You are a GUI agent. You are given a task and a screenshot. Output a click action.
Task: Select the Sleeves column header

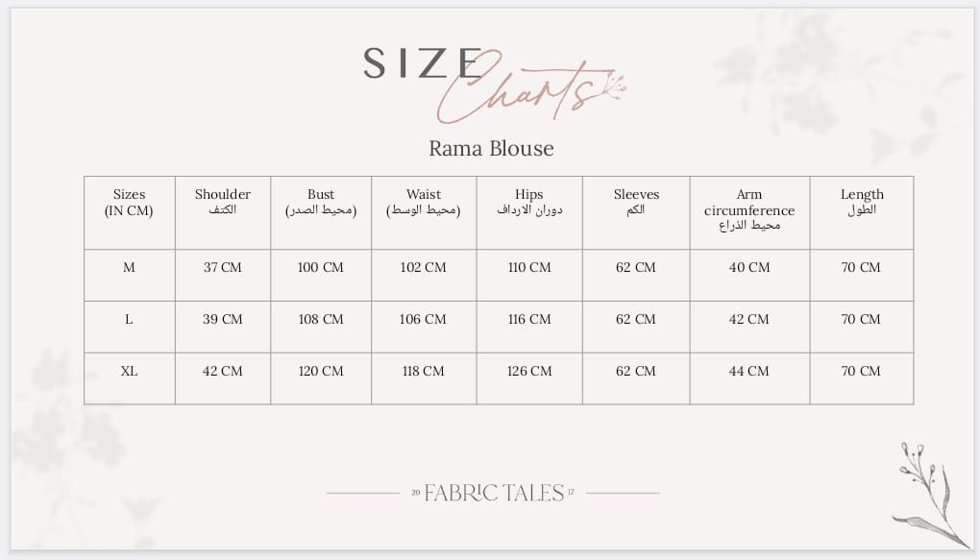(x=636, y=203)
